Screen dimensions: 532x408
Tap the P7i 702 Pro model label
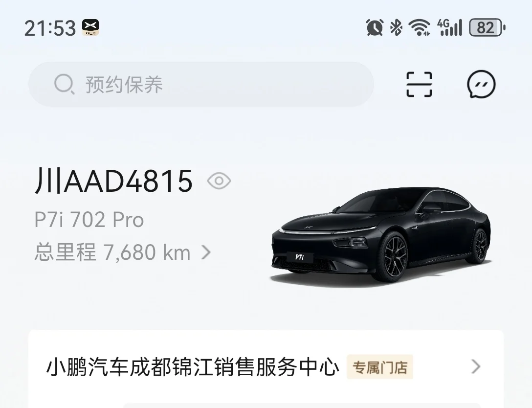coord(89,220)
